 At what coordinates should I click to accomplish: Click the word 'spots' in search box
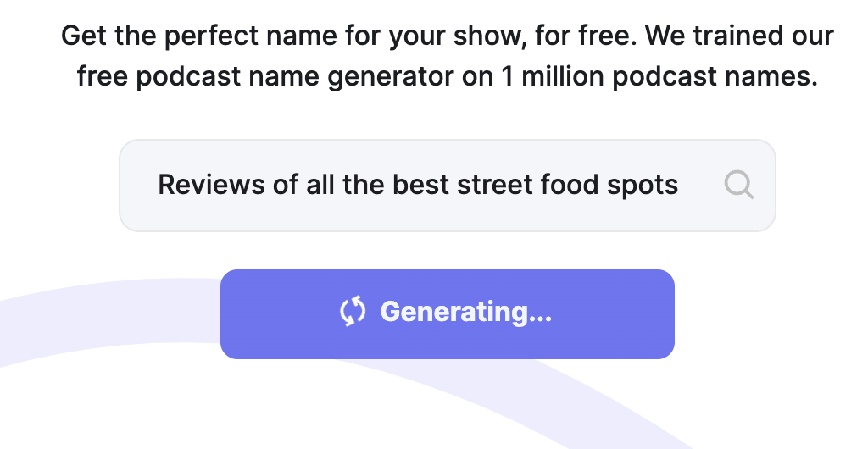pyautogui.click(x=643, y=185)
